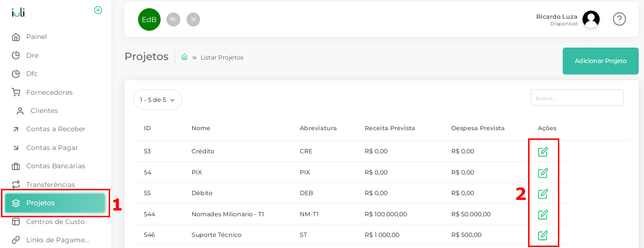
Task: Open Ricardo Luza profile avatar menu
Action: (591, 19)
